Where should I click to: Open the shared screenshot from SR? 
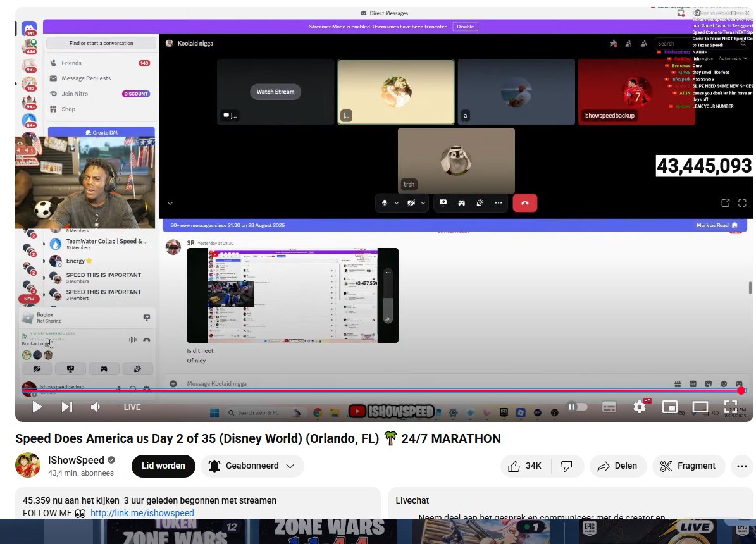click(x=293, y=295)
